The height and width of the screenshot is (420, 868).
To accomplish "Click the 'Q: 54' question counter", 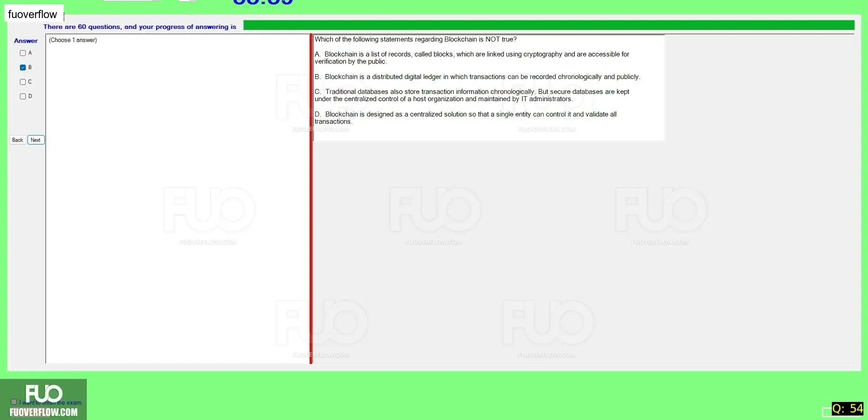I will (848, 409).
